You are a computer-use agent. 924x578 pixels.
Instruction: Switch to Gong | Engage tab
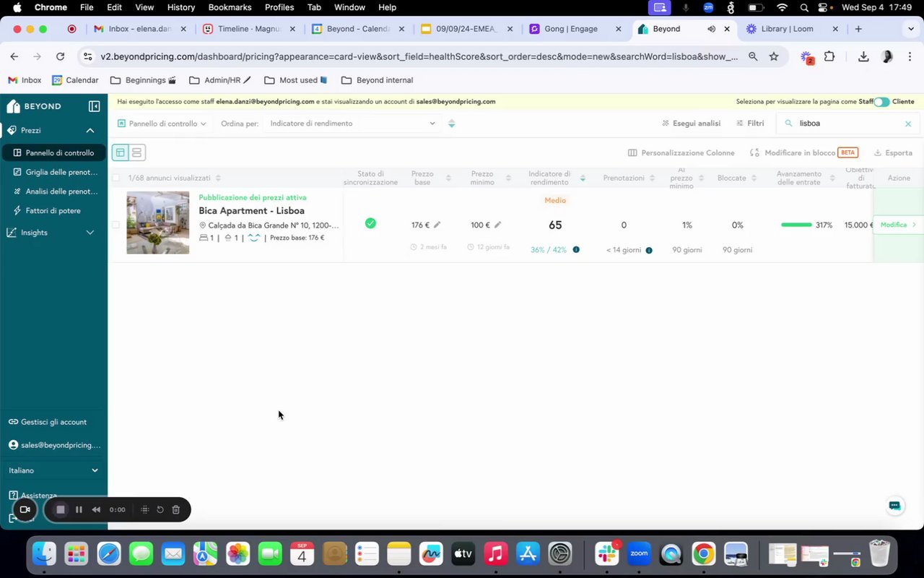coord(574,29)
